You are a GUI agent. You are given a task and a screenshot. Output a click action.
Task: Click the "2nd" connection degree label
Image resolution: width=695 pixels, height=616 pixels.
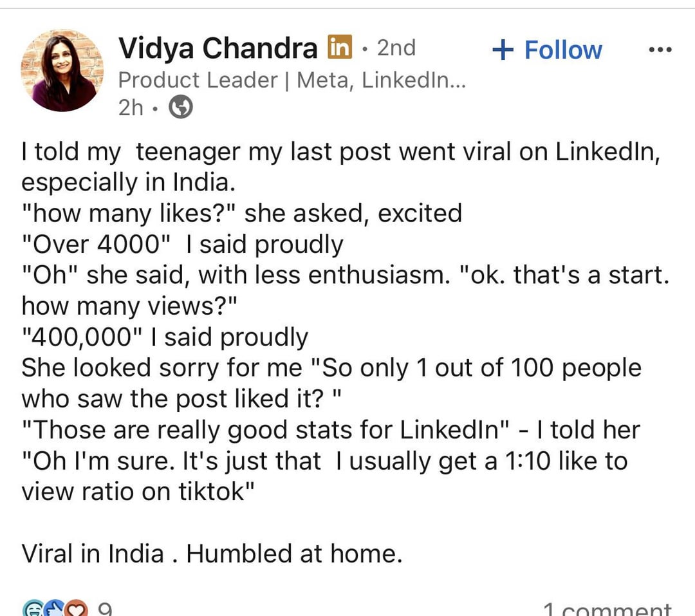(396, 48)
